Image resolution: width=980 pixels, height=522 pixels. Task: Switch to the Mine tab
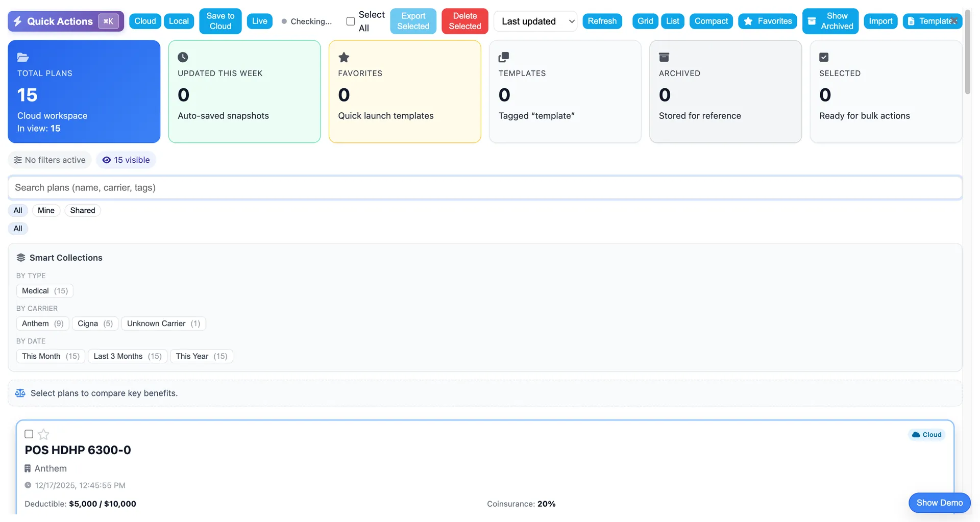click(x=46, y=210)
